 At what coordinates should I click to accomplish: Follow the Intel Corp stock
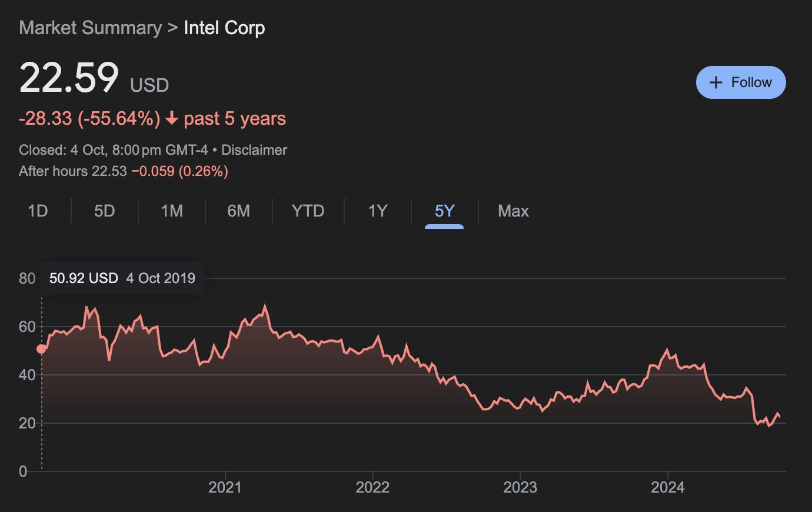pos(741,82)
